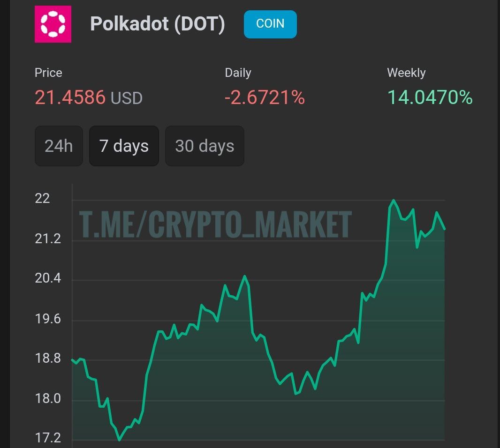Click the blue COIN badge button
The image size is (500, 448).
coord(270,24)
